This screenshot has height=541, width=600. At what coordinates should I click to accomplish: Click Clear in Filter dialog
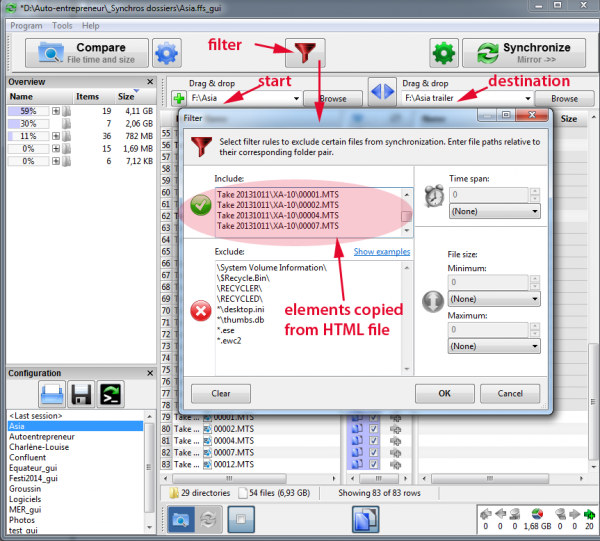tap(221, 394)
